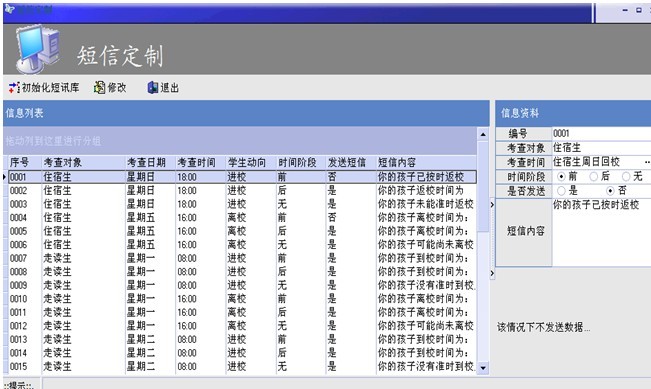Click the lower splitter arrow
The width and height of the screenshot is (651, 389).
click(x=492, y=273)
